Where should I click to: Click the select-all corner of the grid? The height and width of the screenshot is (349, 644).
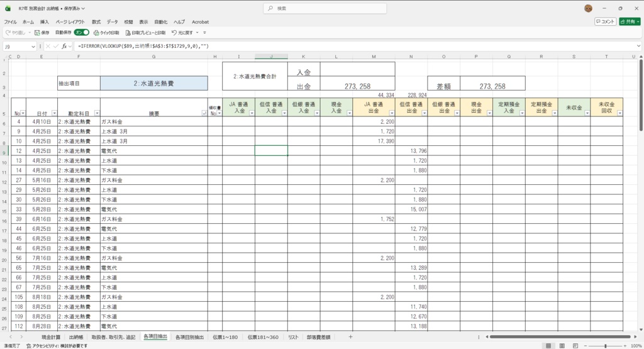click(5, 57)
